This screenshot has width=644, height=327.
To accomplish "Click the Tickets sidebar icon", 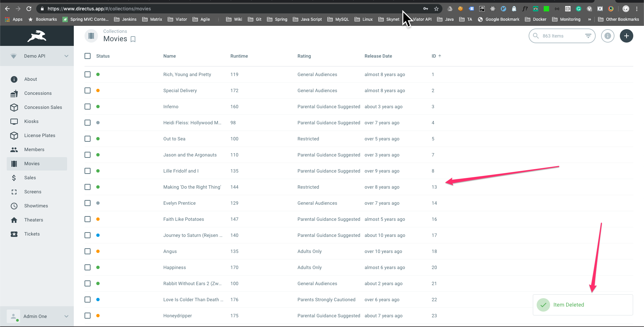I will click(x=14, y=234).
